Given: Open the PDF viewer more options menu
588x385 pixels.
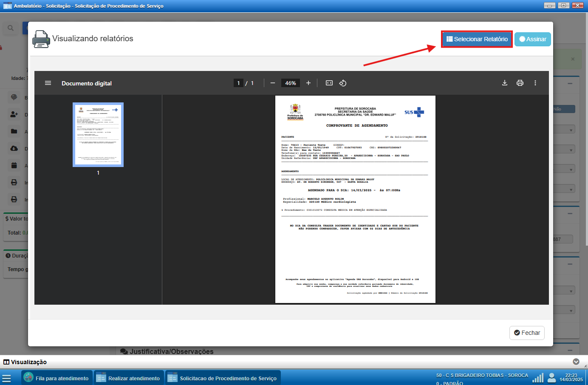Looking at the screenshot, I should click(x=535, y=83).
